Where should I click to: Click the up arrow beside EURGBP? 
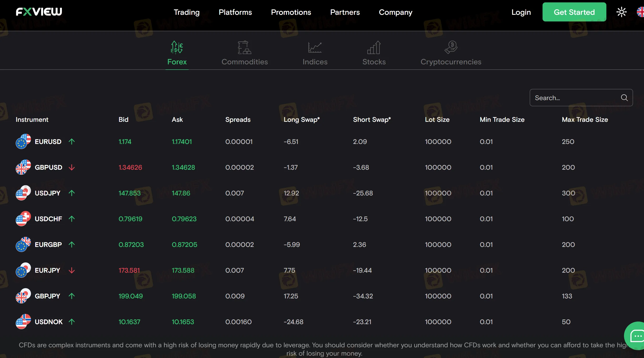72,245
